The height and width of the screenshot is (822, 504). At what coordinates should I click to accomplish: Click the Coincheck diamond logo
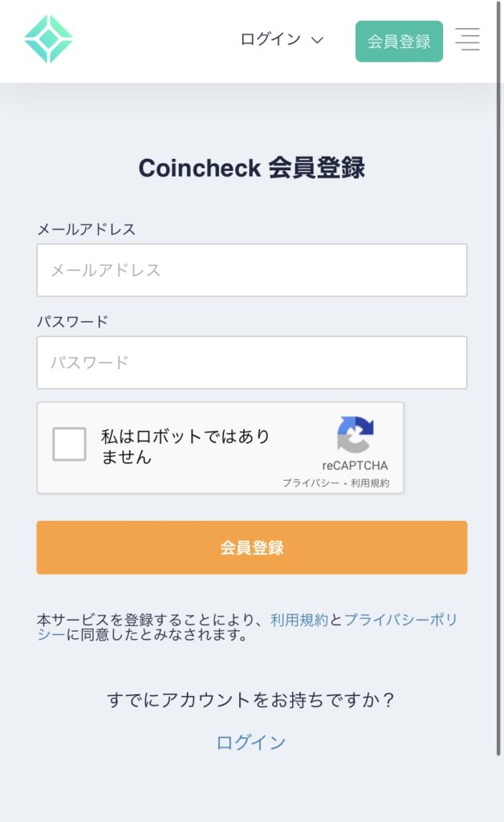tap(48, 39)
